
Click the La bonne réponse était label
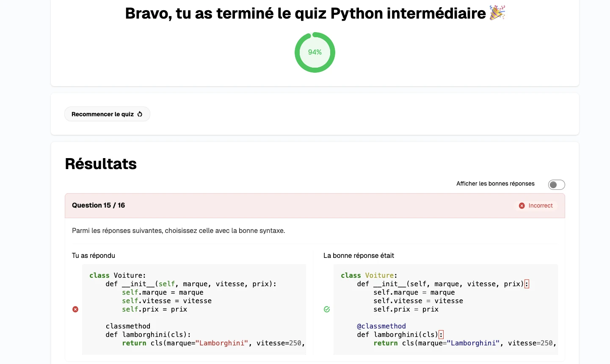[x=359, y=256]
